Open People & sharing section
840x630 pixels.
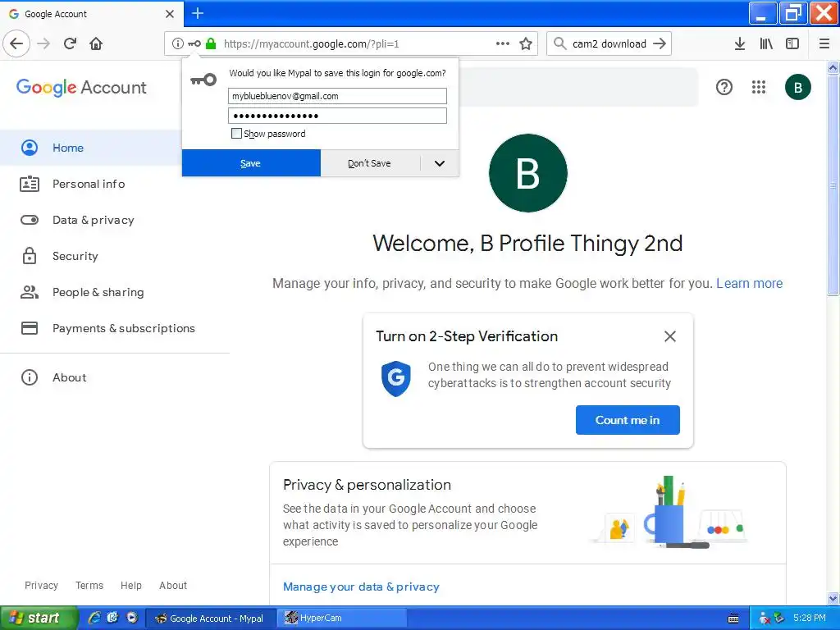click(98, 292)
